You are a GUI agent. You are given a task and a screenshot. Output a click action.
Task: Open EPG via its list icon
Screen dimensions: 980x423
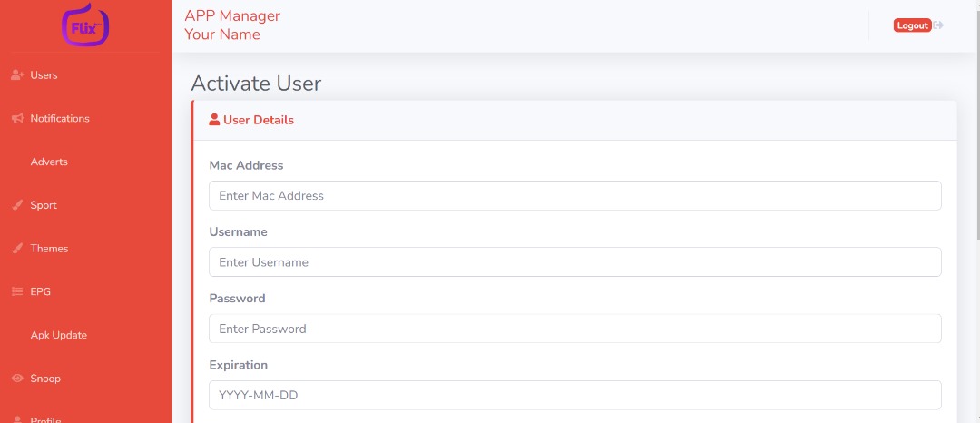[x=17, y=292]
